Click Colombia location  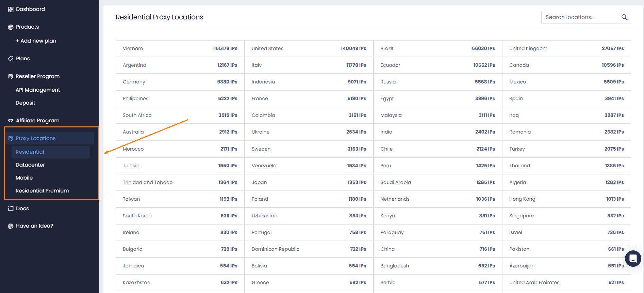tap(309, 115)
